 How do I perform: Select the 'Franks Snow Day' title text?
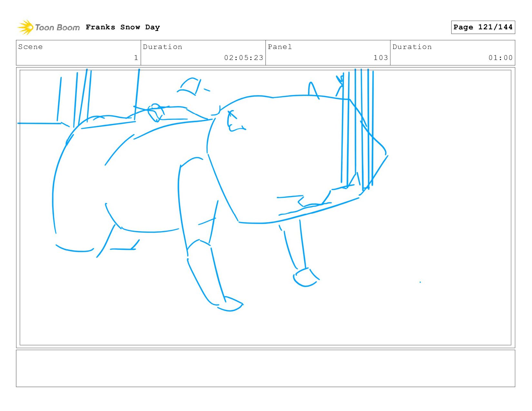click(123, 27)
